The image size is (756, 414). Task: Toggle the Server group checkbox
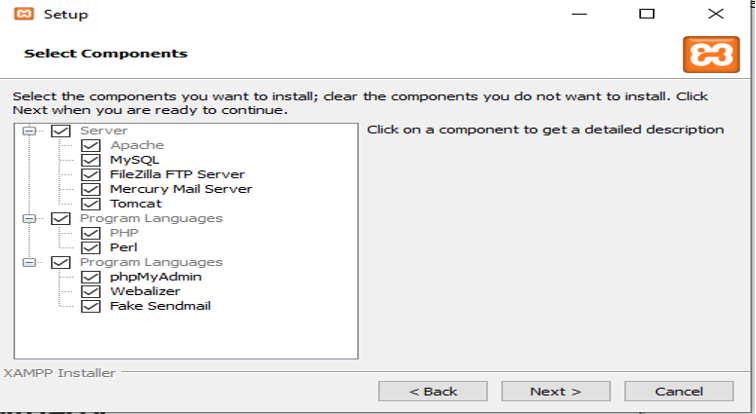tap(61, 131)
